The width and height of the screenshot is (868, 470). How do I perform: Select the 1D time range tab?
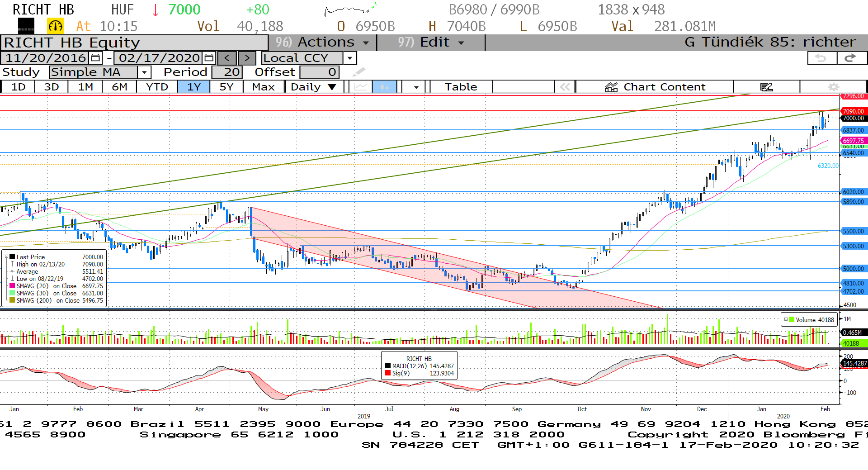tap(18, 87)
